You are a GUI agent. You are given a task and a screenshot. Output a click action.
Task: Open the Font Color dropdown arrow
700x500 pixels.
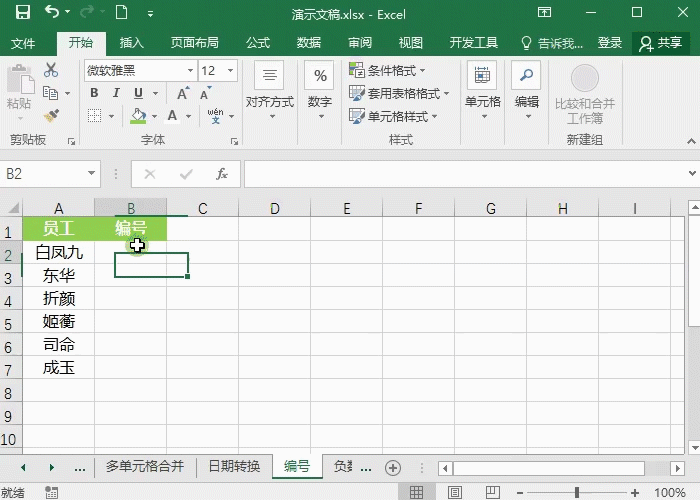(188, 116)
